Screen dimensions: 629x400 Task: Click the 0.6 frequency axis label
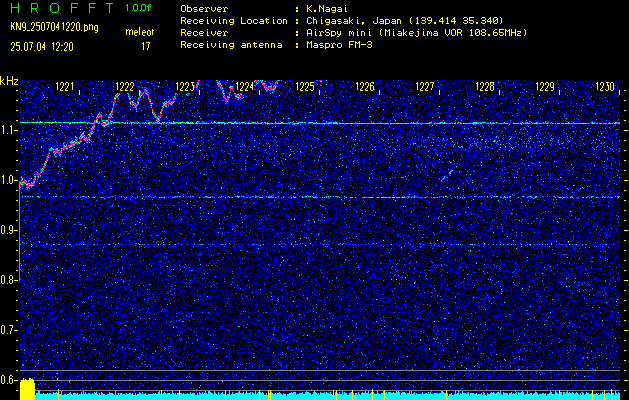coord(8,380)
